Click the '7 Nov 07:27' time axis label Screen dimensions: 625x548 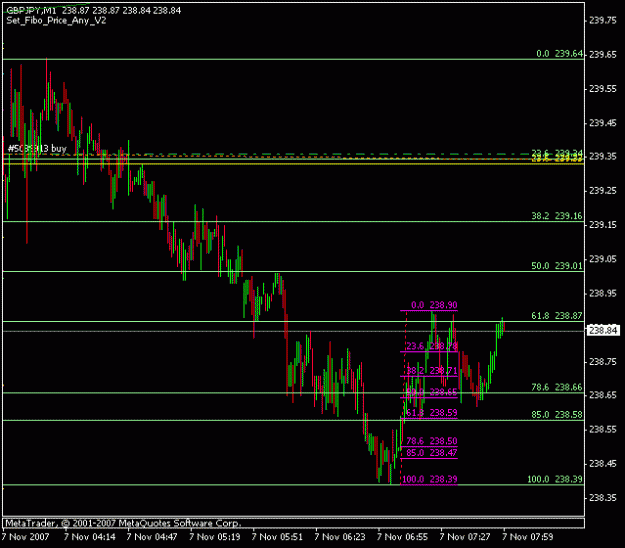click(465, 537)
